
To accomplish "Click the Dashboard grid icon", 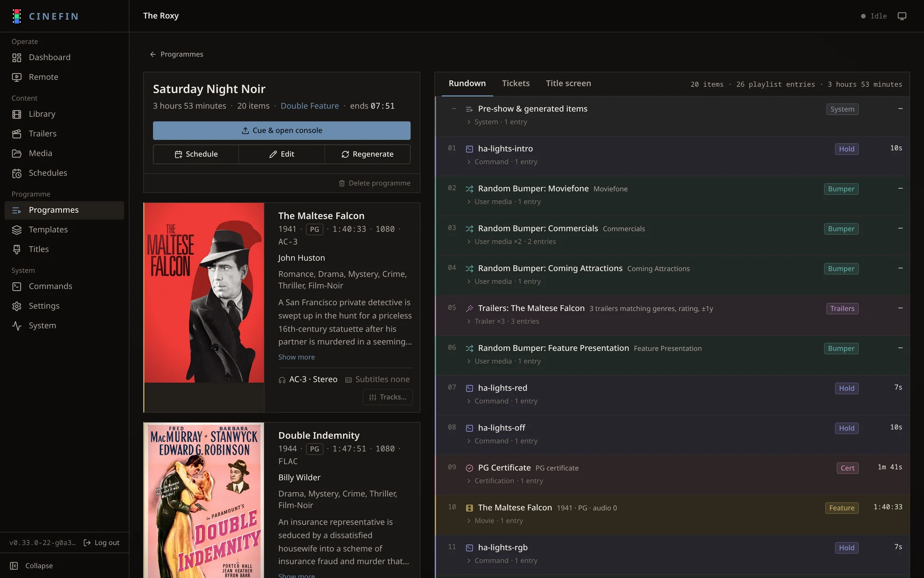I will tap(17, 57).
